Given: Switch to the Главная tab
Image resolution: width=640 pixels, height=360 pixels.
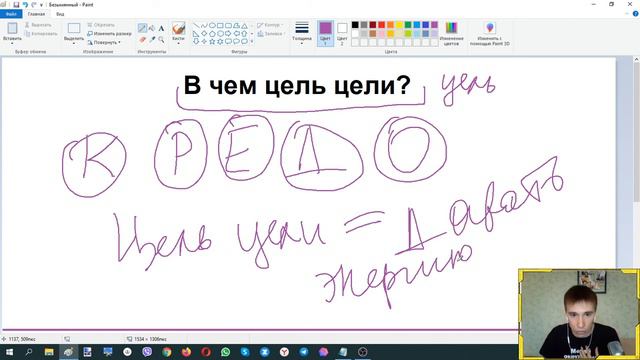Looking at the screenshot, I should coord(36,14).
